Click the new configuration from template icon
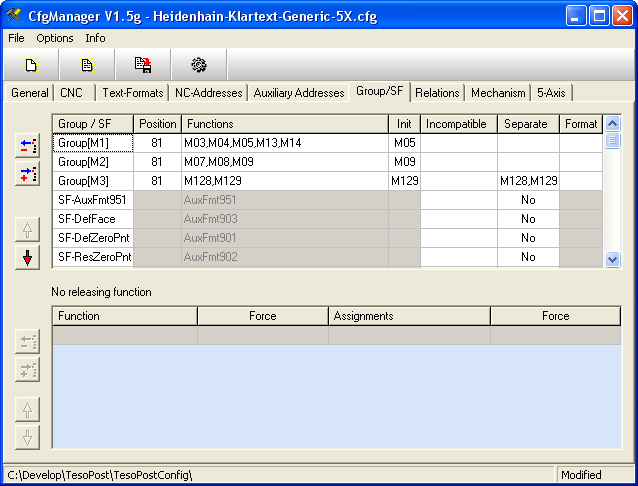The width and height of the screenshot is (638, 486). (87, 65)
